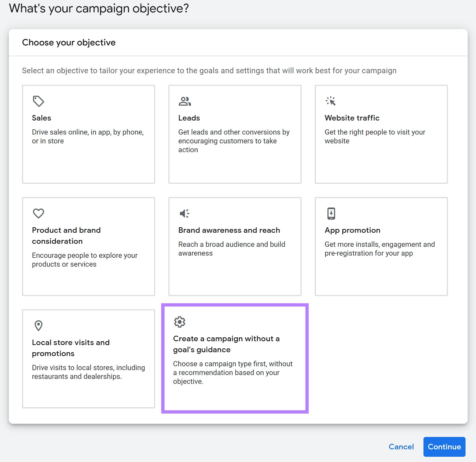Screen dimensions: 476x462
Task: Click the What's your campaign objective title
Action: [99, 8]
